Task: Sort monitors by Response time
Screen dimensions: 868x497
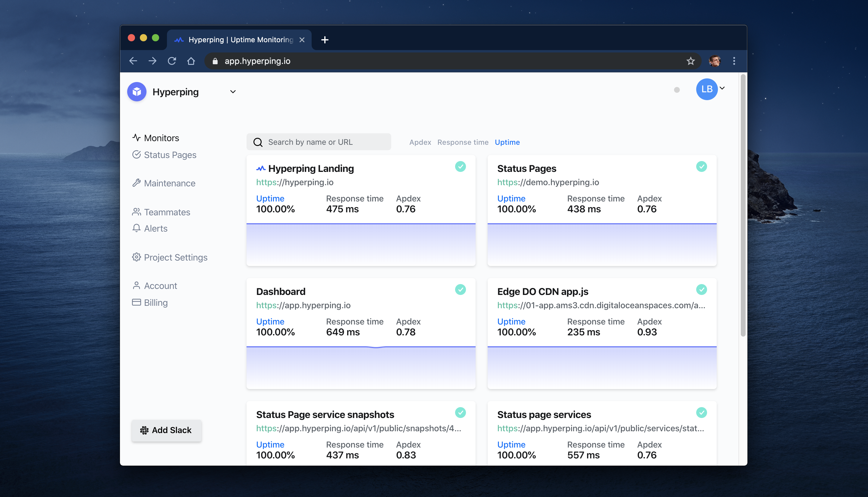Action: click(x=462, y=142)
